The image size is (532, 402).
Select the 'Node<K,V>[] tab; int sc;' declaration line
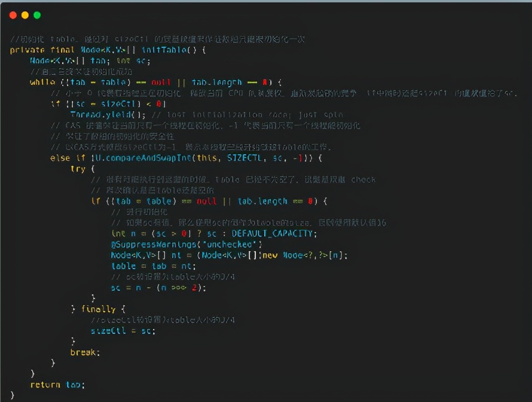(x=90, y=61)
